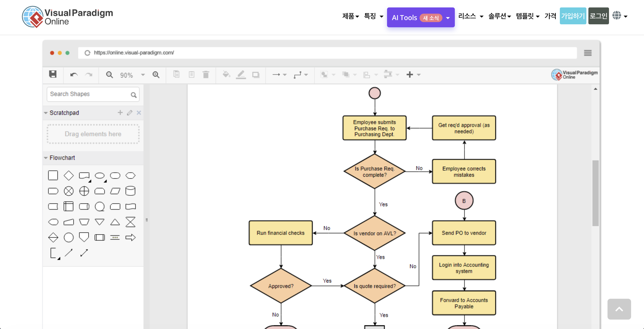Image resolution: width=644 pixels, height=329 pixels.
Task: Collapse the Flowchart shape category
Action: [x=46, y=158]
